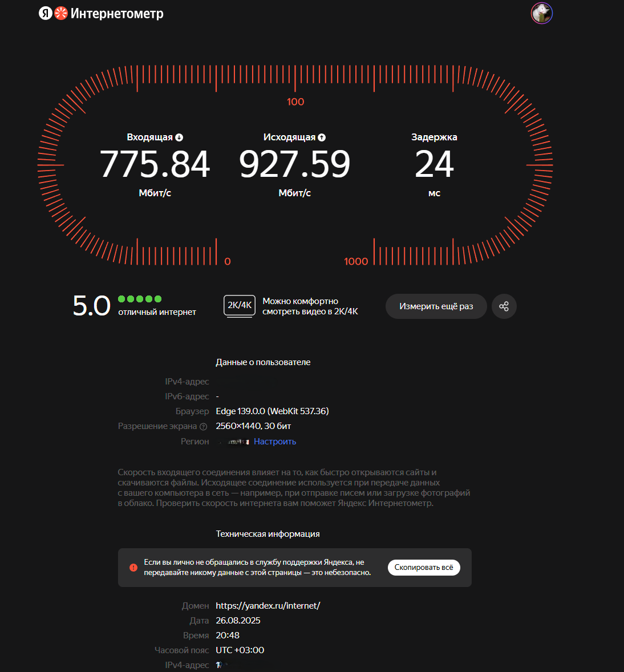Select the date value 26.08.2025

pyautogui.click(x=238, y=621)
